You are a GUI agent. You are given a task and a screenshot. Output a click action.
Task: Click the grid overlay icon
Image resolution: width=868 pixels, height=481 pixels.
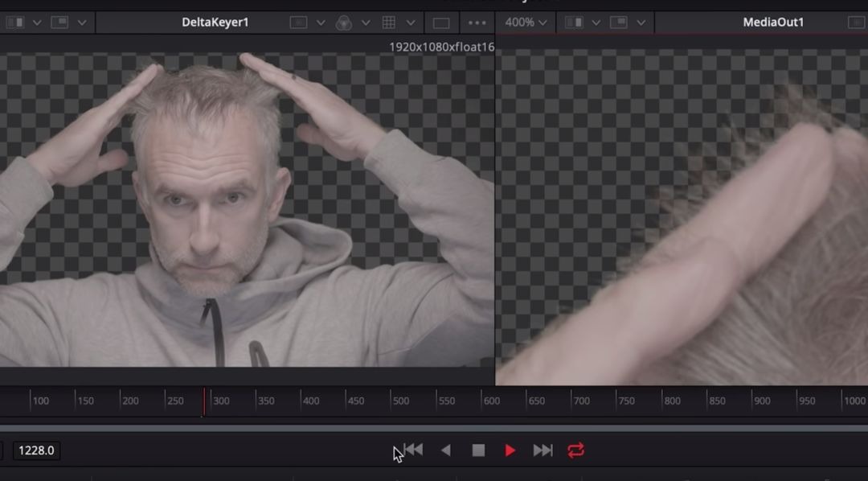[x=389, y=23]
